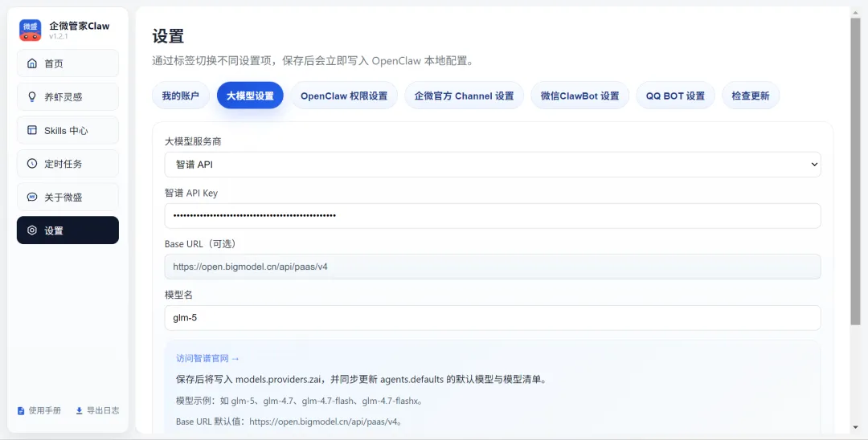Open the 定时任务 sidebar item
This screenshot has height=440, width=868.
[x=68, y=164]
